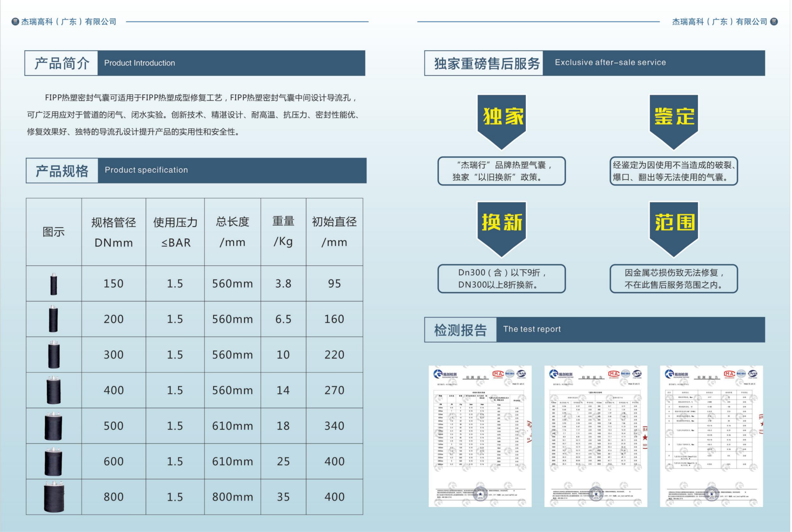Viewport: 792px width, 532px height.
Task: Click the company logo icon at top left
Action: click(x=15, y=22)
